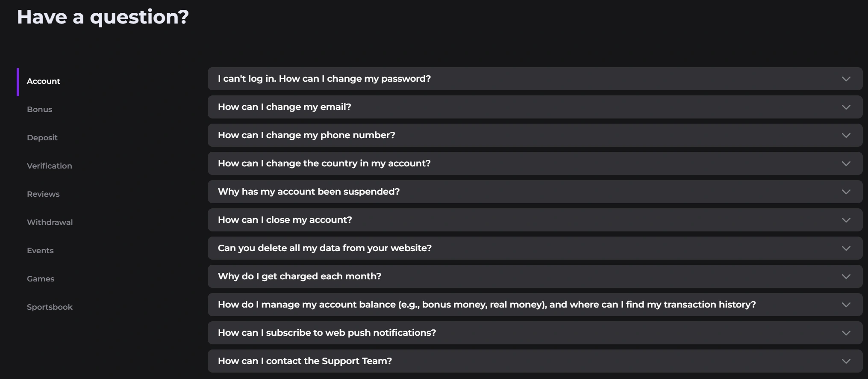Viewport: 868px width, 379px height.
Task: Open the Deposit section
Action: [42, 137]
